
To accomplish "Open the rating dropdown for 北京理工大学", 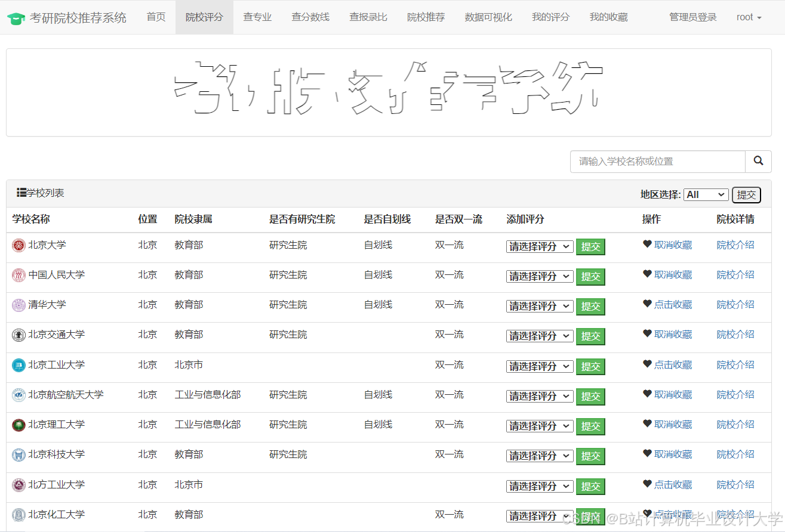I will (540, 426).
